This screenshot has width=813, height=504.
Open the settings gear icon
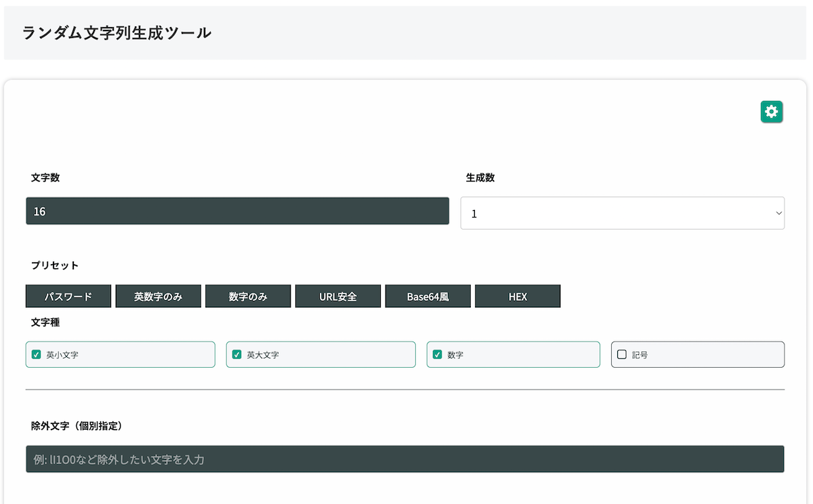tap(771, 111)
